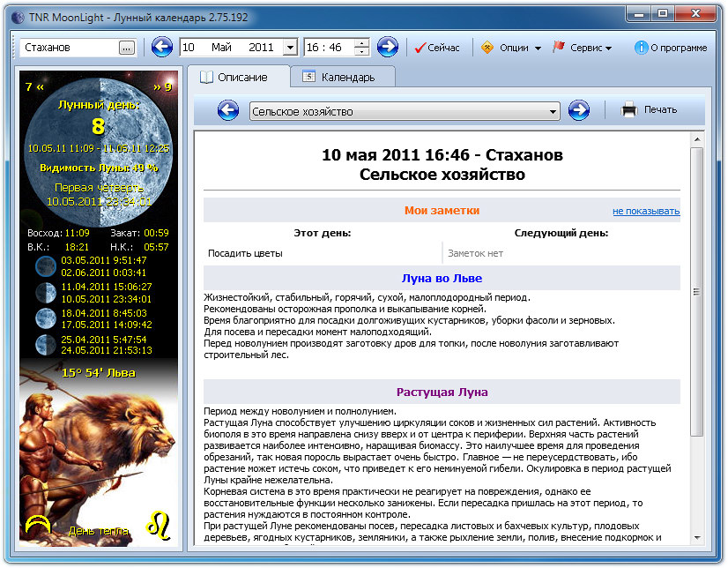Decrease time with the down stepper arrow
The width and height of the screenshot is (728, 568).
pos(361,51)
